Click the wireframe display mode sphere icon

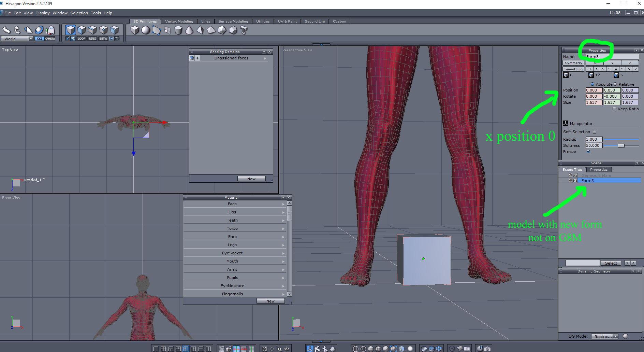[x=355, y=349]
